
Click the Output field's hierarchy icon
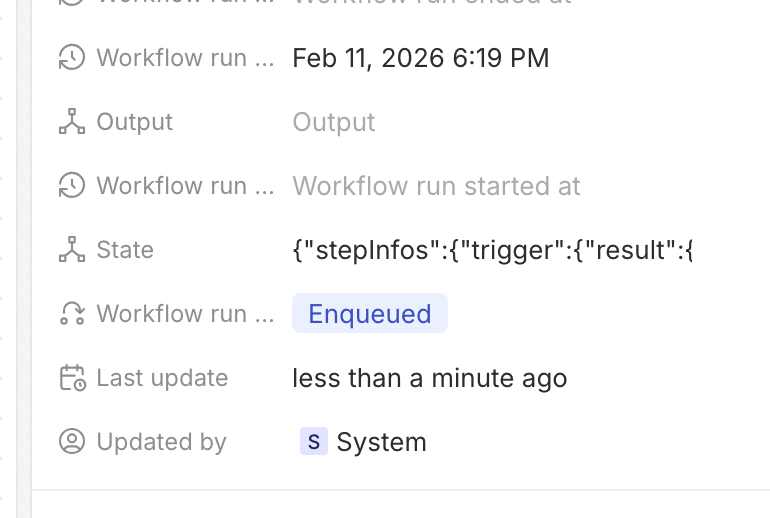tap(72, 122)
